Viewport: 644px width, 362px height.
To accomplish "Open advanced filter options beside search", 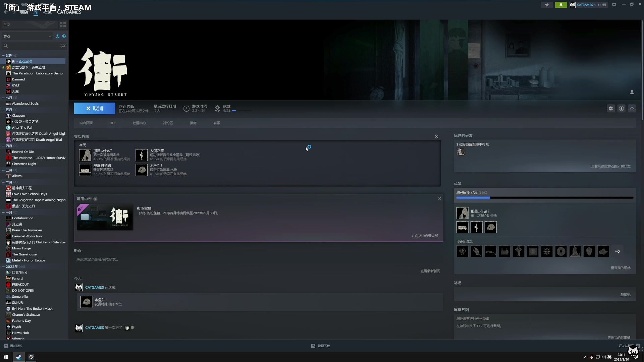I will [63, 46].
